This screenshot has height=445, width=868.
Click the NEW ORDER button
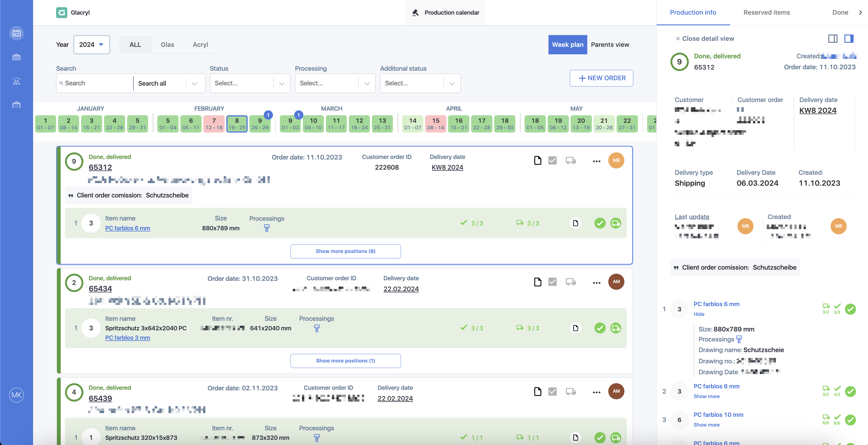[x=601, y=78]
